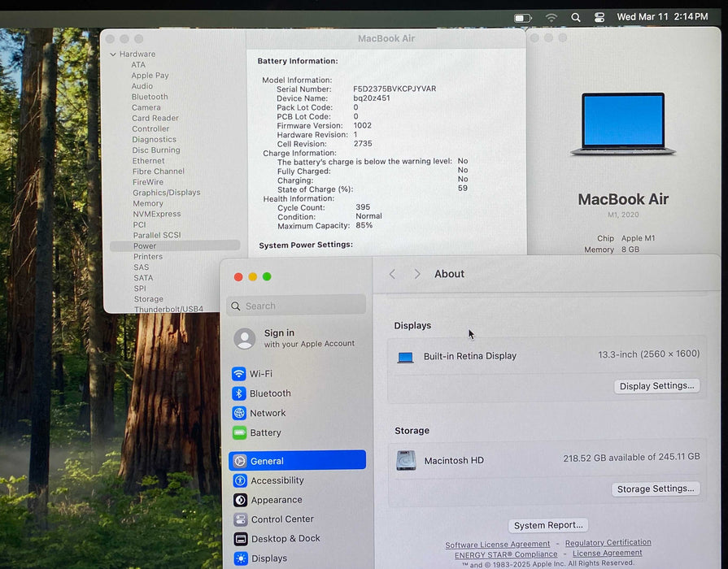
Task: Select Apple Pay in hardware list
Action: click(150, 75)
